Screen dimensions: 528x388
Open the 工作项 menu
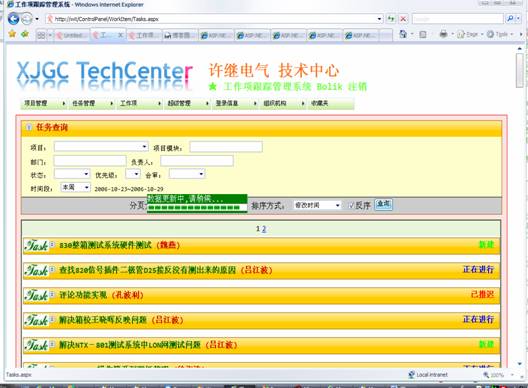pyautogui.click(x=139, y=103)
